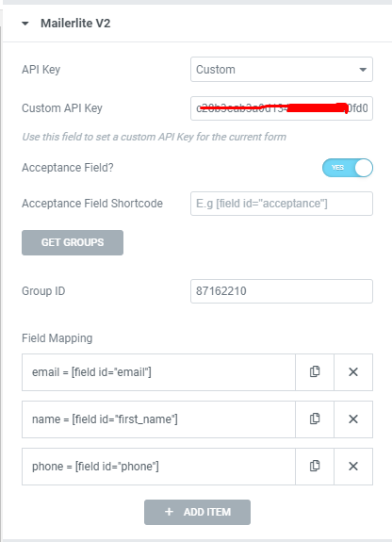Click the ADD ITEM button

[x=197, y=512]
